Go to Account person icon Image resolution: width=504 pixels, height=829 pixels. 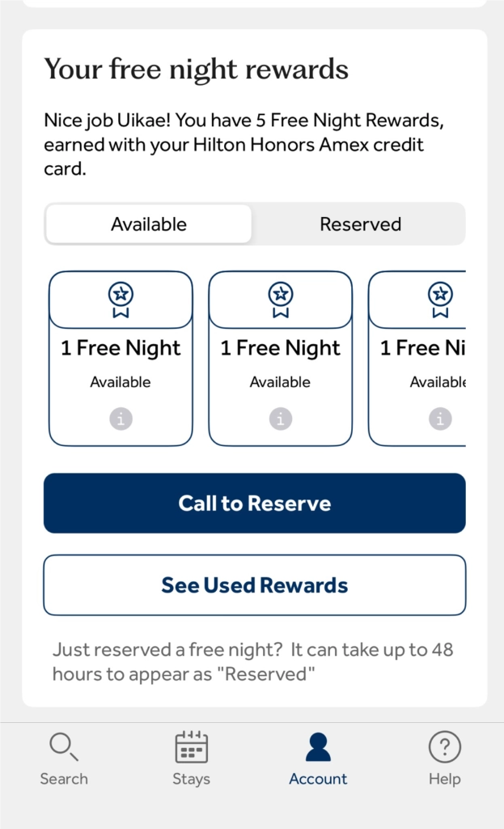pyautogui.click(x=318, y=746)
